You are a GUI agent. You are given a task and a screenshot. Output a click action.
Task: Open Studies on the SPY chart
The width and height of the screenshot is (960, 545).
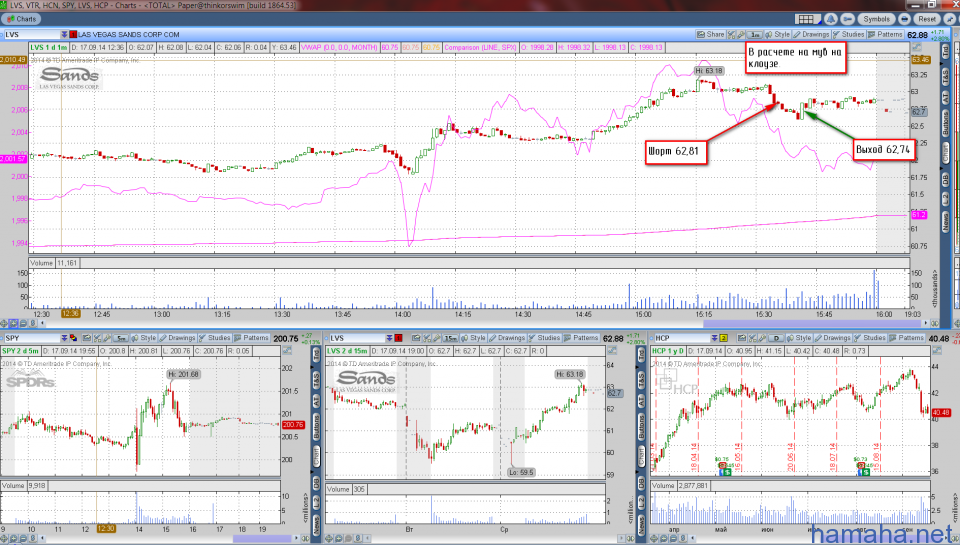214,338
